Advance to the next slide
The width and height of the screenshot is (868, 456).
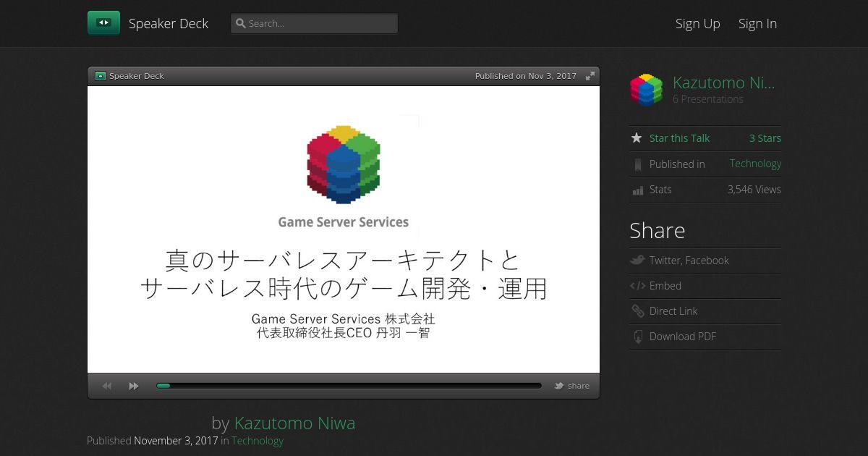click(x=134, y=387)
